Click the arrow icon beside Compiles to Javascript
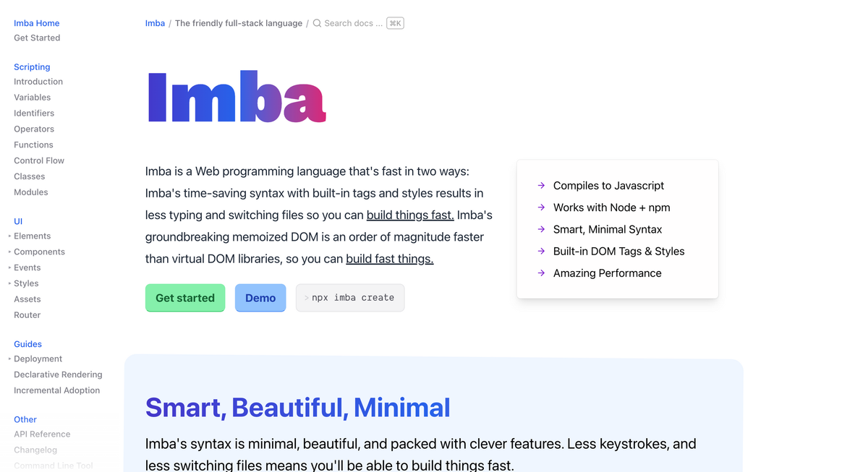Image resolution: width=868 pixels, height=472 pixels. point(540,186)
